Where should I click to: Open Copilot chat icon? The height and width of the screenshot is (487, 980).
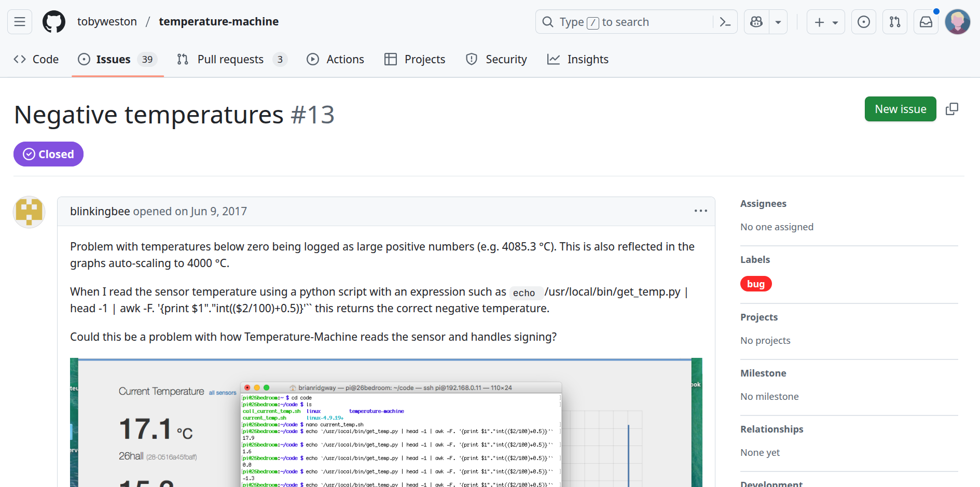click(x=756, y=22)
